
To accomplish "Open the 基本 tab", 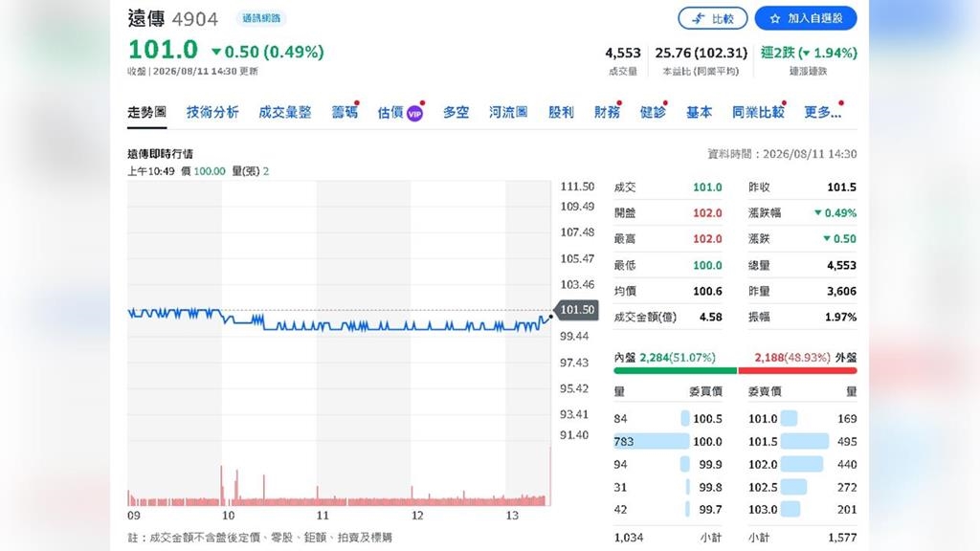I will pos(699,113).
